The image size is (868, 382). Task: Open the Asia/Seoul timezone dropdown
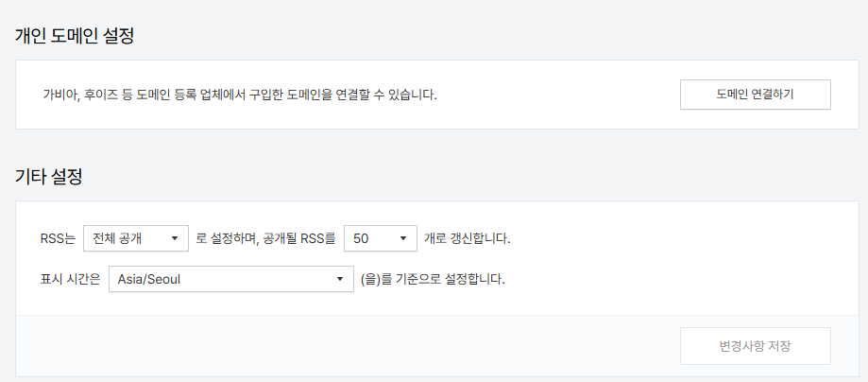pos(230,280)
